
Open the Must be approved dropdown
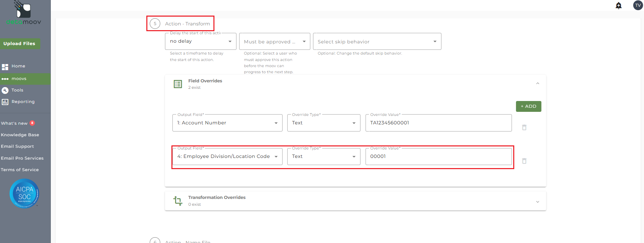274,42
